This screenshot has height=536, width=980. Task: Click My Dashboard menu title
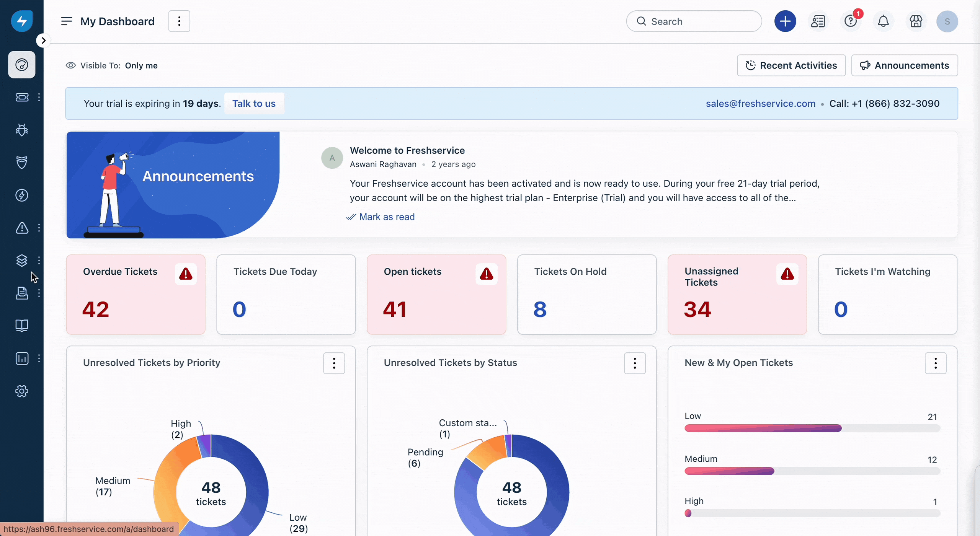coord(118,21)
